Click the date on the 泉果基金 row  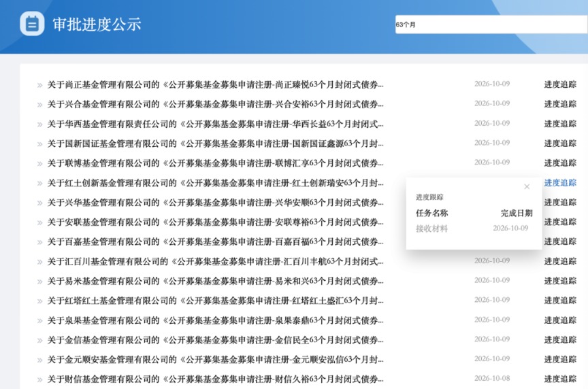click(x=492, y=320)
